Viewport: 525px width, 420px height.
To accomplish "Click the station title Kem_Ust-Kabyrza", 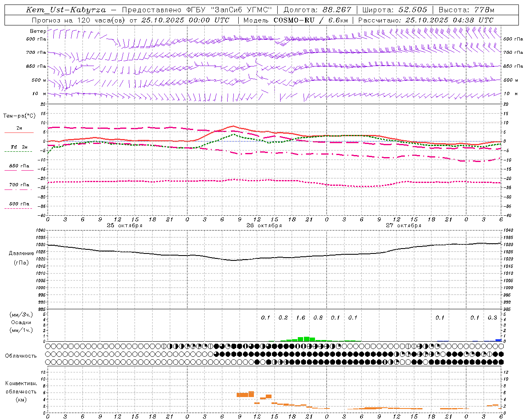I will 66,10.
